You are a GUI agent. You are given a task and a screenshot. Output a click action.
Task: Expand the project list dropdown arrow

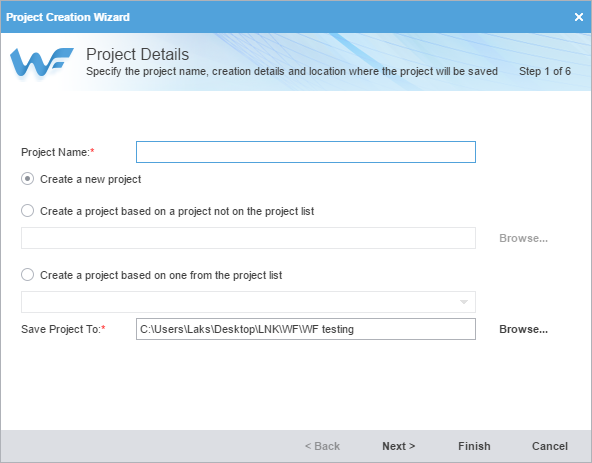(464, 302)
